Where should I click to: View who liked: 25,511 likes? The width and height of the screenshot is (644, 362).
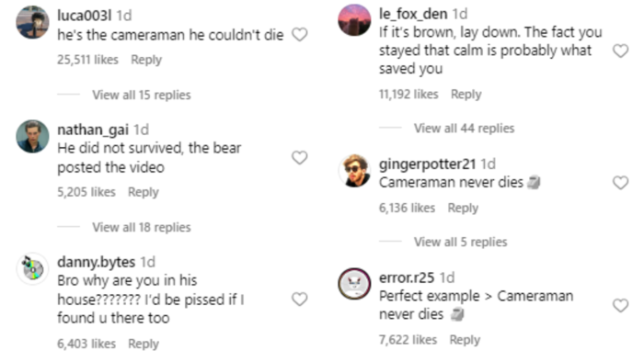(x=87, y=60)
